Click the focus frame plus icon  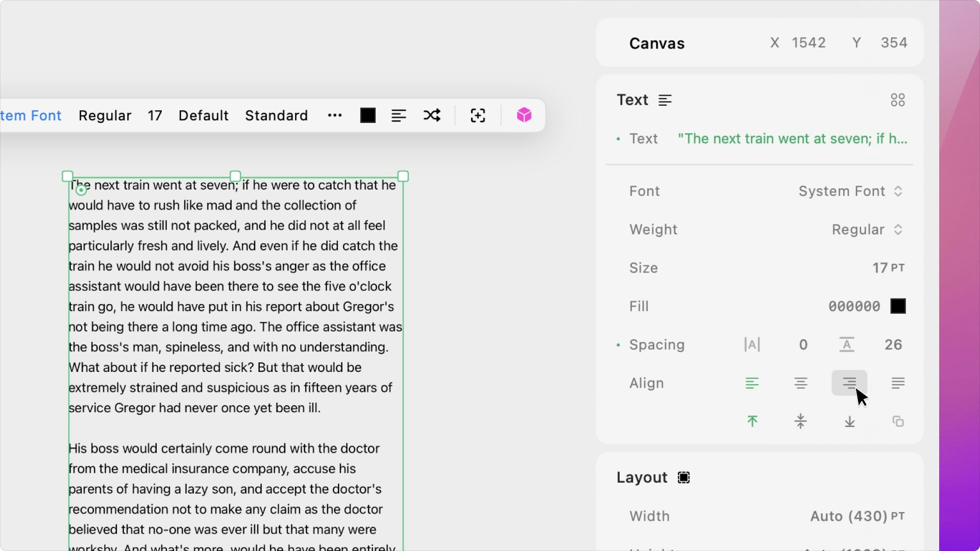pos(478,115)
